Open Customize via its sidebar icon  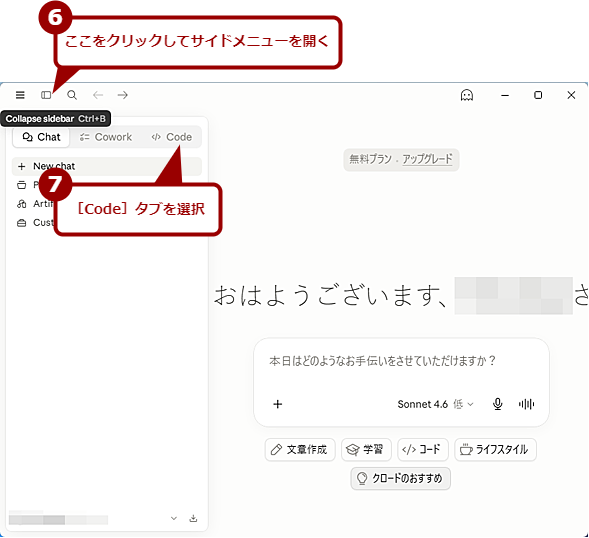coord(21,223)
